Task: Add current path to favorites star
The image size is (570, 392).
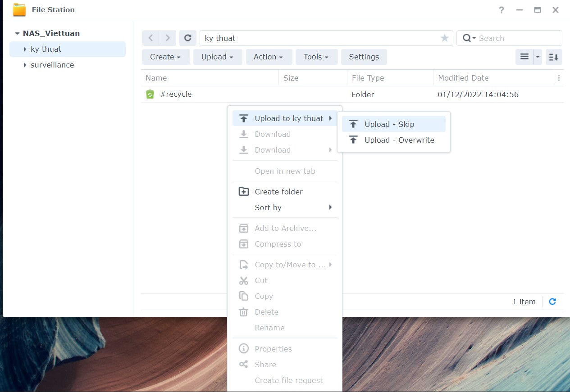Action: click(x=445, y=38)
